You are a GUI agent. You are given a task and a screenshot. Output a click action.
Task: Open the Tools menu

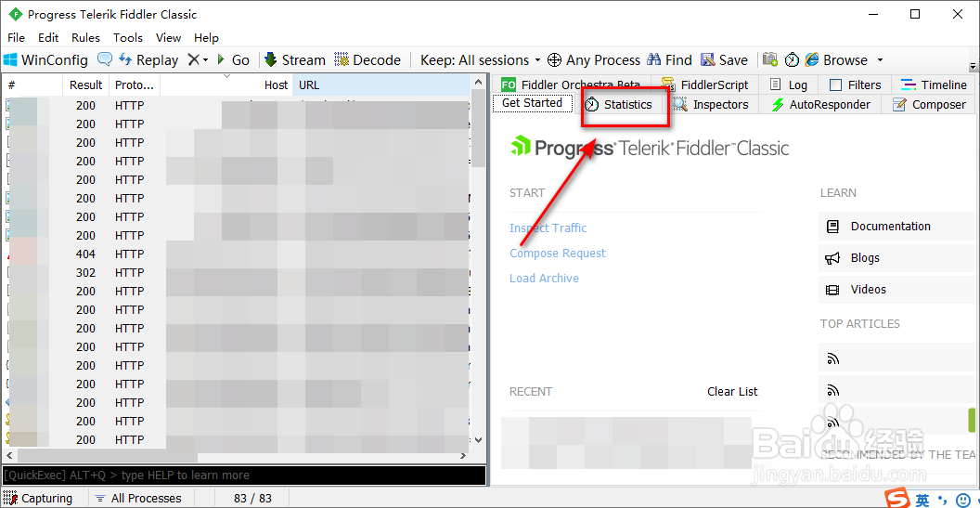click(127, 37)
